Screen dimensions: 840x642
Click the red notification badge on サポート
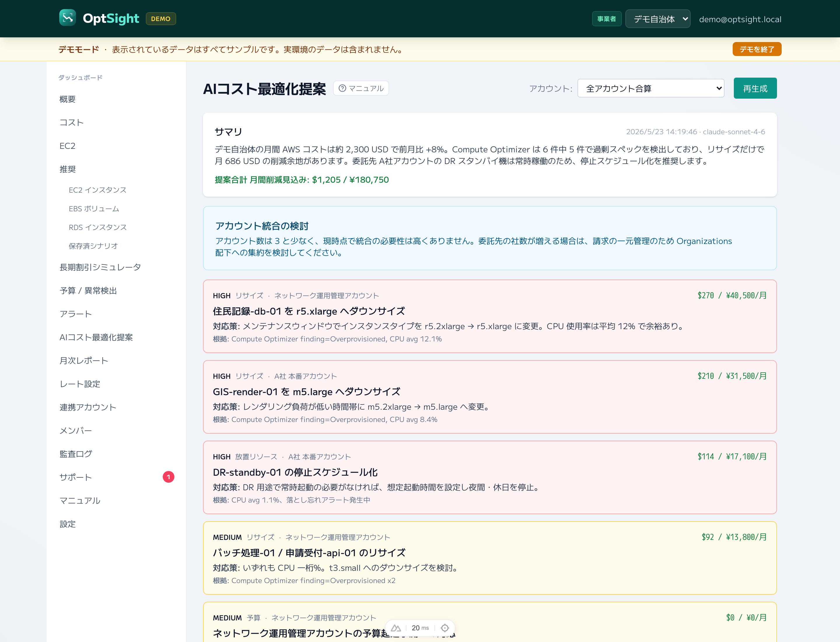(x=169, y=477)
